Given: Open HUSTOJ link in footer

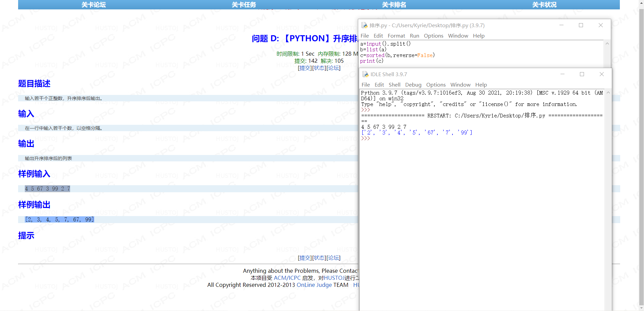Looking at the screenshot, I should (x=334, y=278).
